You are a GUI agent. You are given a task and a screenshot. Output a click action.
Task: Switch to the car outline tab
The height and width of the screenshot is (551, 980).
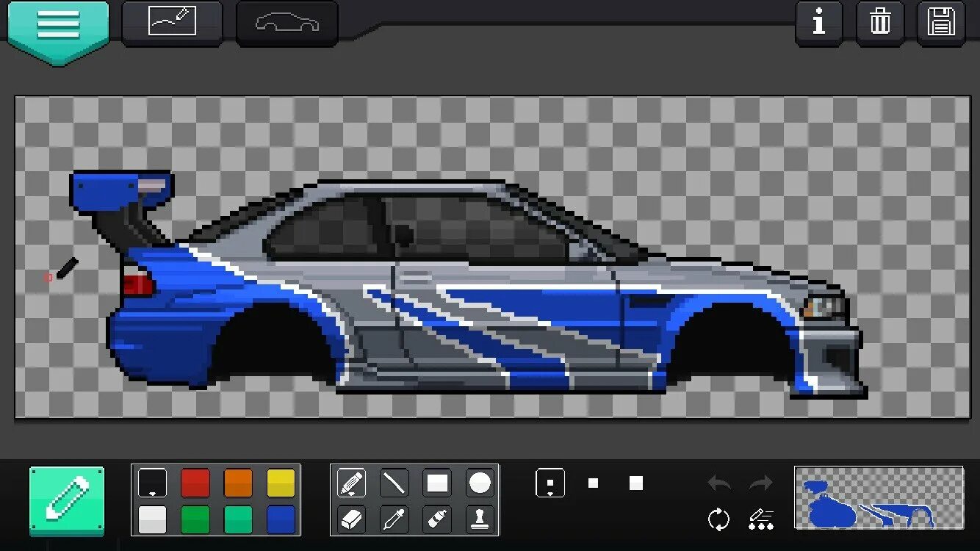coord(287,22)
